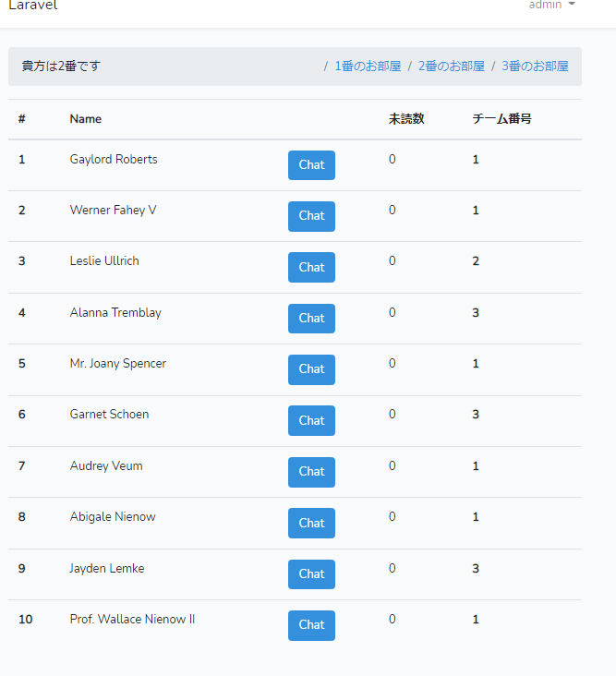Click the Name column header
616x676 pixels.
tap(86, 119)
